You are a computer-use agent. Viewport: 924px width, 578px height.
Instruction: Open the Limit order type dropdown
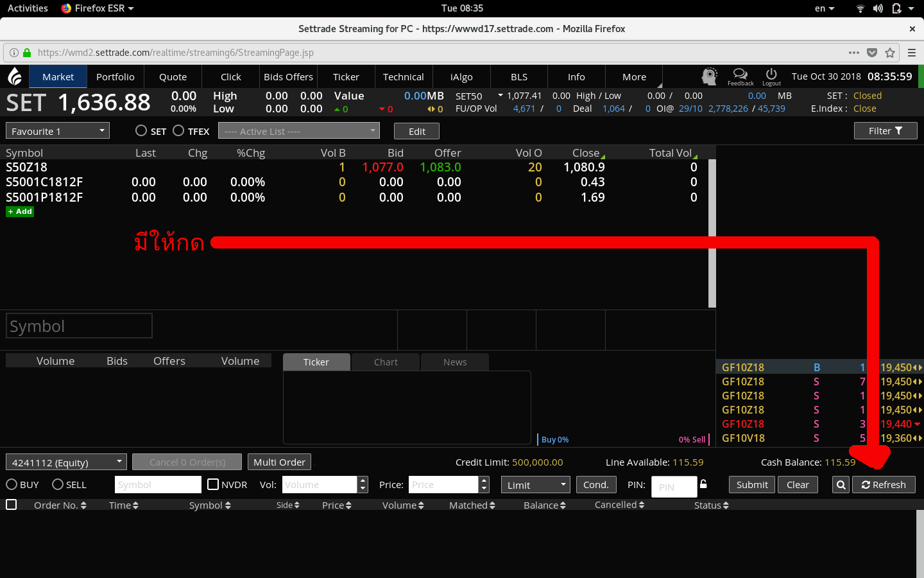click(536, 485)
